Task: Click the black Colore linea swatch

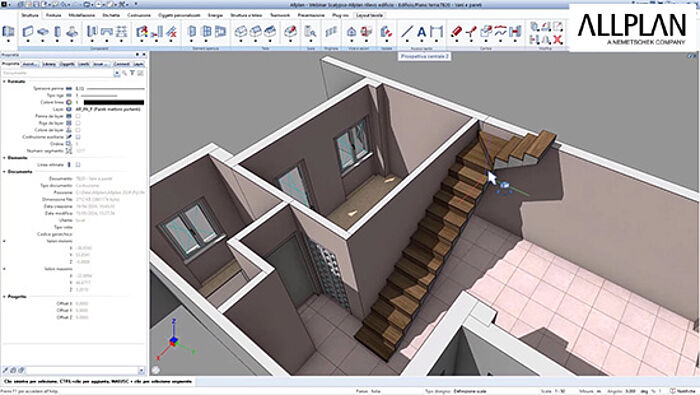Action: [114, 102]
